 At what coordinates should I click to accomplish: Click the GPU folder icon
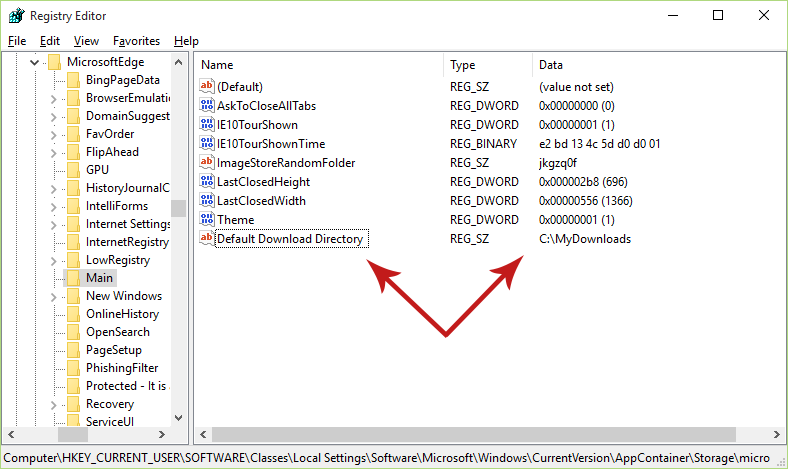(73, 170)
